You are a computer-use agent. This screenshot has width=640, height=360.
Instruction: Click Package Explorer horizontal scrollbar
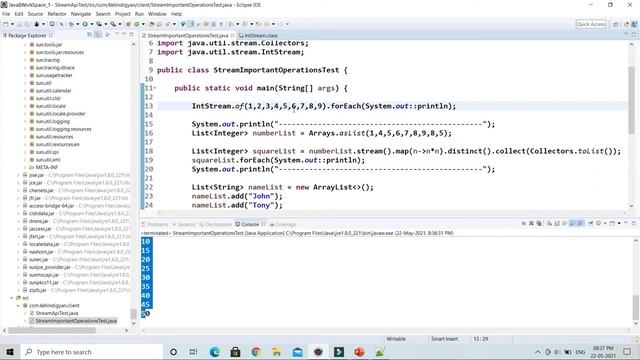[x=52, y=330]
